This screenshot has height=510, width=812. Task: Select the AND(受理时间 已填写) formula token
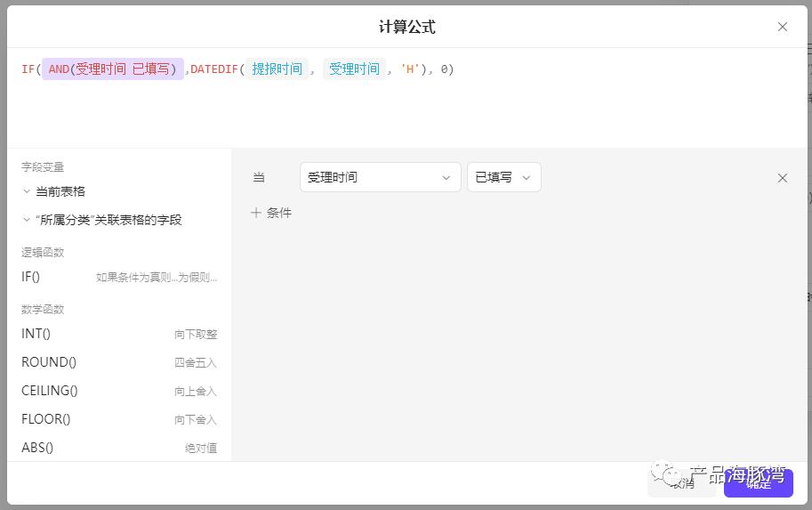113,69
